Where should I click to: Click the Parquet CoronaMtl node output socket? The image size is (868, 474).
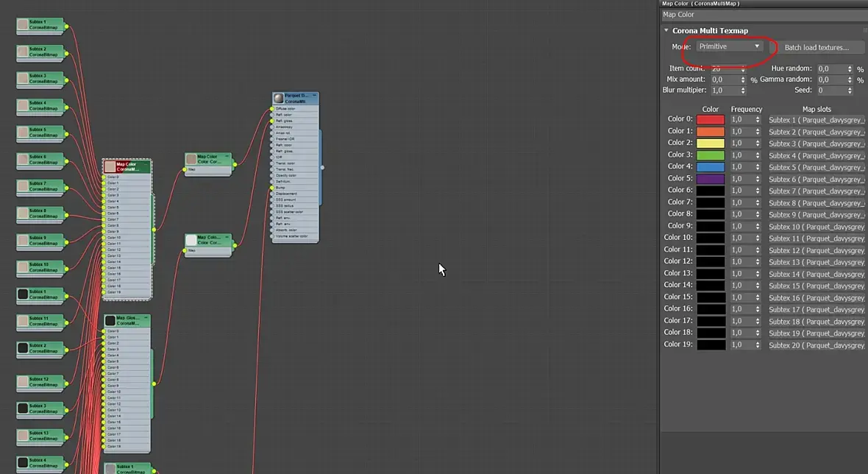click(322, 167)
